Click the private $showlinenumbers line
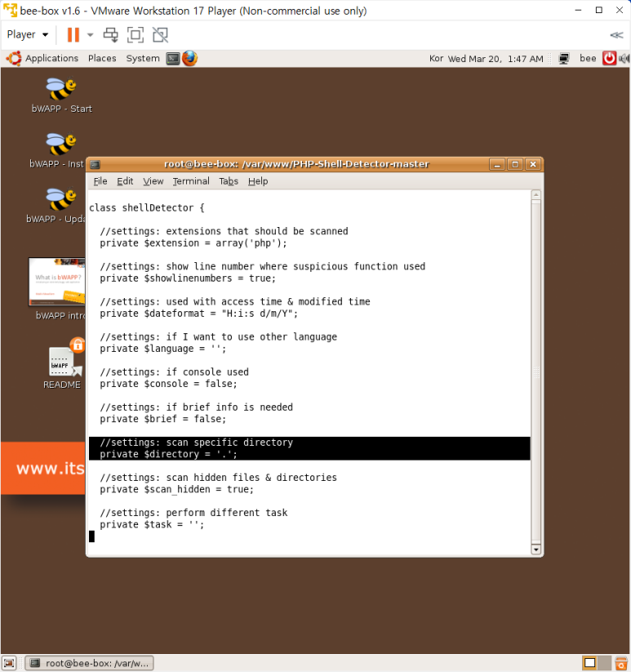The image size is (631, 672). [188, 278]
